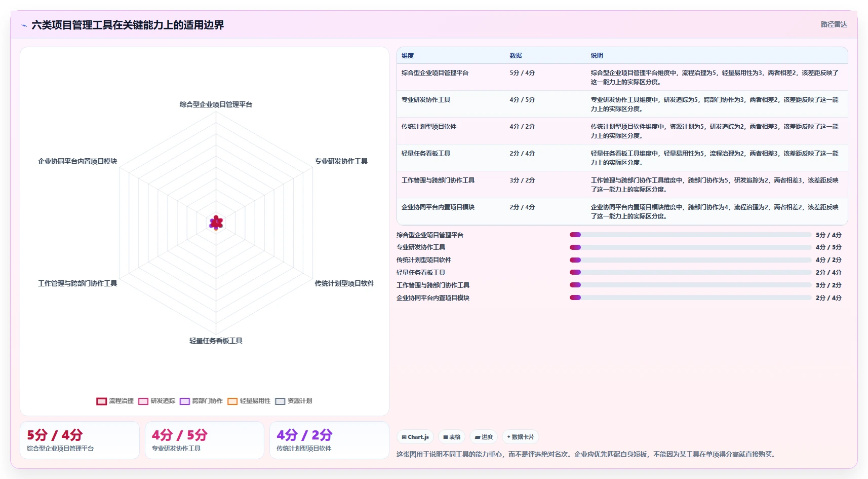Click radar axis label 传统计划型项目软件

pos(344,283)
